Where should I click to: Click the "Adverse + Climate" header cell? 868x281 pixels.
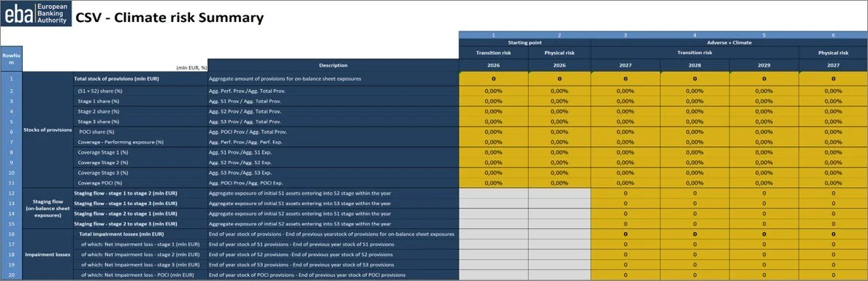coord(729,42)
